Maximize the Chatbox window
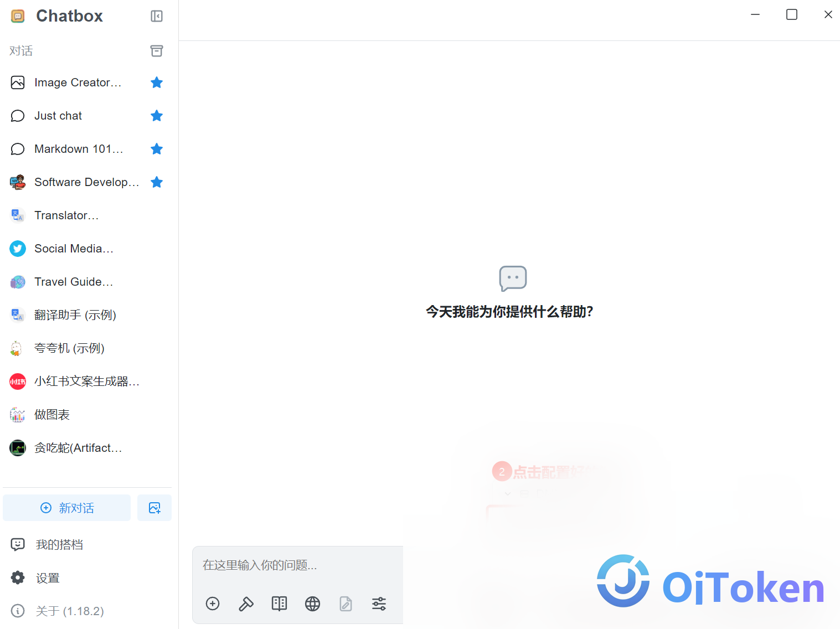 pyautogui.click(x=792, y=14)
